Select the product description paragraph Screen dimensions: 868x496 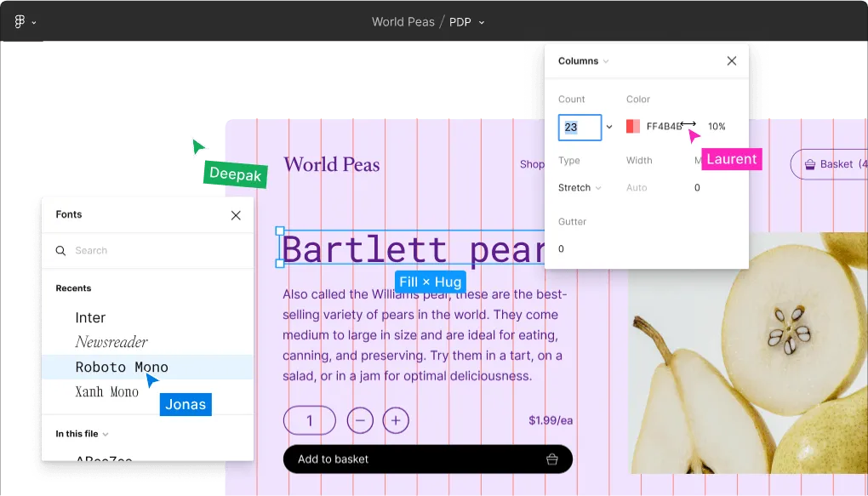[425, 335]
